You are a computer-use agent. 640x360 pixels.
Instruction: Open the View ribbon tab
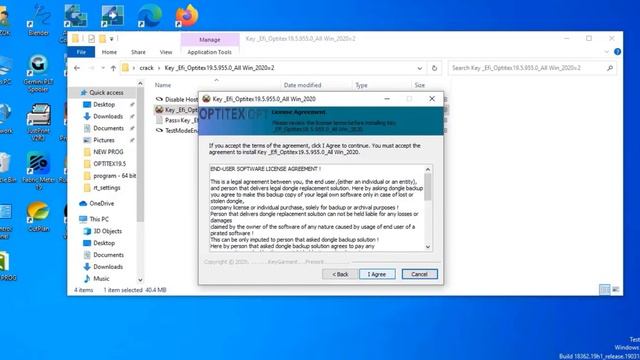[166, 52]
